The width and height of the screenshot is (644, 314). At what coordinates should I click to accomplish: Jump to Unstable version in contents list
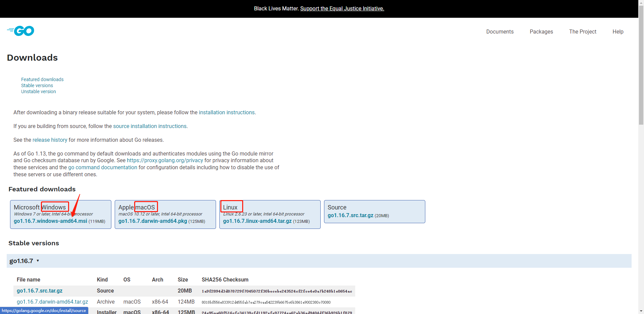point(39,91)
